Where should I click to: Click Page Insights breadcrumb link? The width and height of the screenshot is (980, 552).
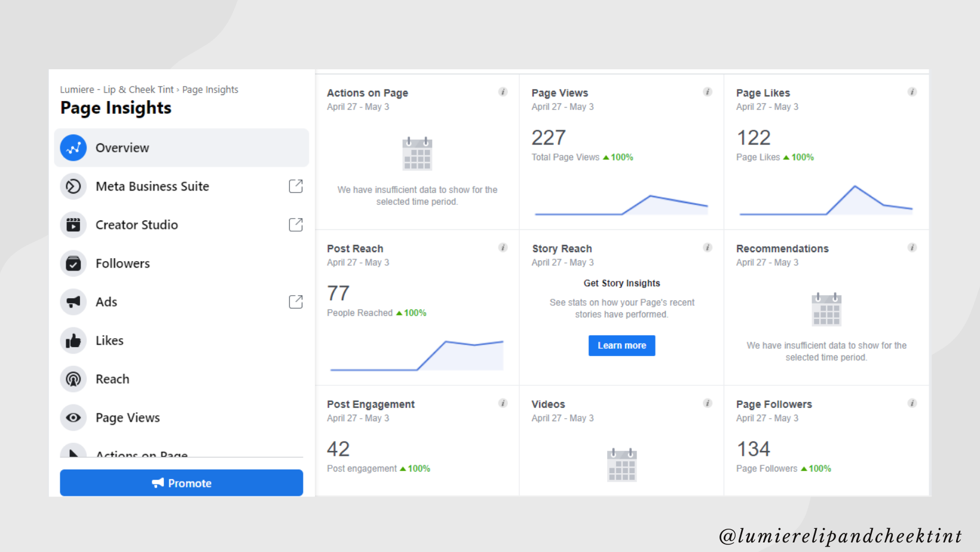[210, 90]
